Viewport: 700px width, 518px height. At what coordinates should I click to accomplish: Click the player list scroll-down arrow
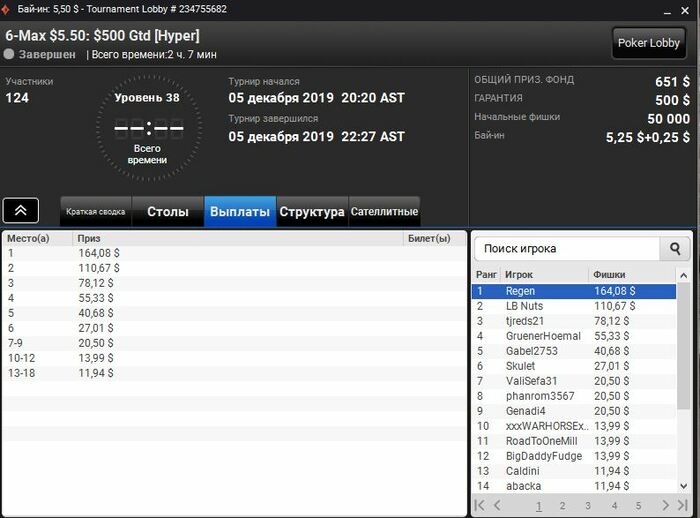[683, 486]
